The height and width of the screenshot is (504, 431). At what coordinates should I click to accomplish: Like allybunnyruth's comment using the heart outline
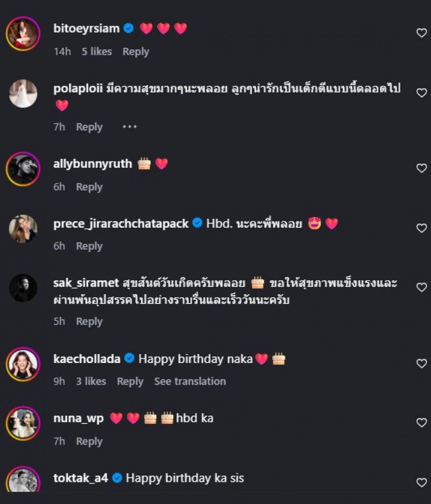point(421,168)
